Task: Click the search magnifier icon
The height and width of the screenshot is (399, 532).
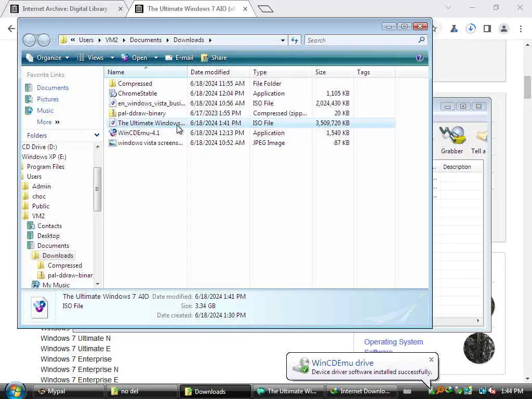Action: (422, 39)
